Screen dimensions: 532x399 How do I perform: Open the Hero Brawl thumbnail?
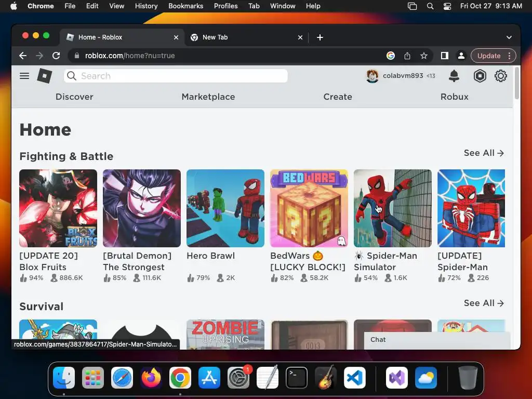pyautogui.click(x=225, y=208)
